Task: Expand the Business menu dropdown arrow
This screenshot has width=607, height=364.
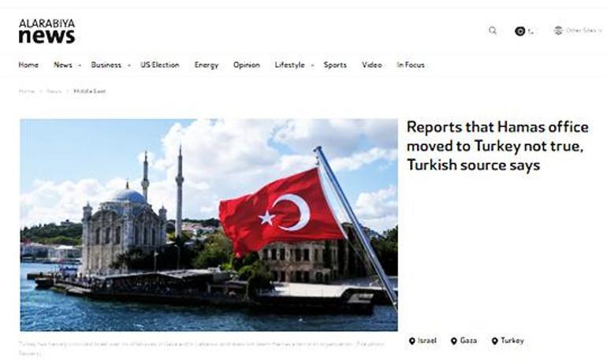Action: (x=128, y=65)
